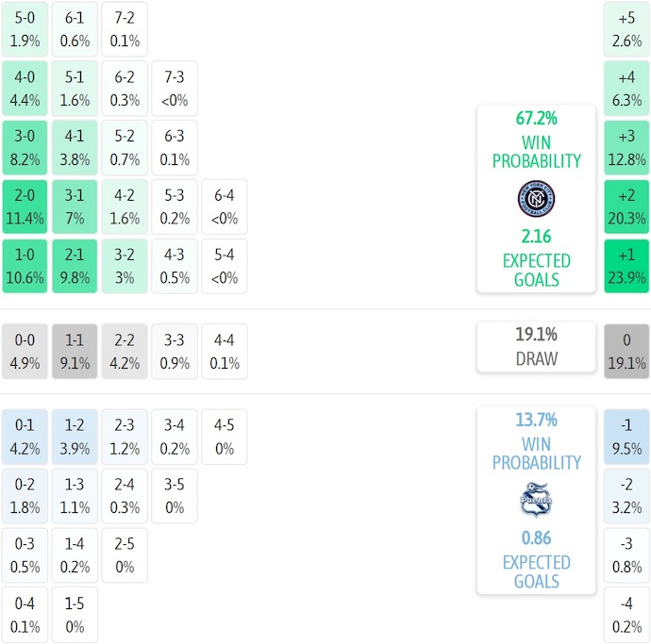Image resolution: width=651 pixels, height=644 pixels.
Task: Pick the 0-0 draw score tile
Action: [24, 351]
